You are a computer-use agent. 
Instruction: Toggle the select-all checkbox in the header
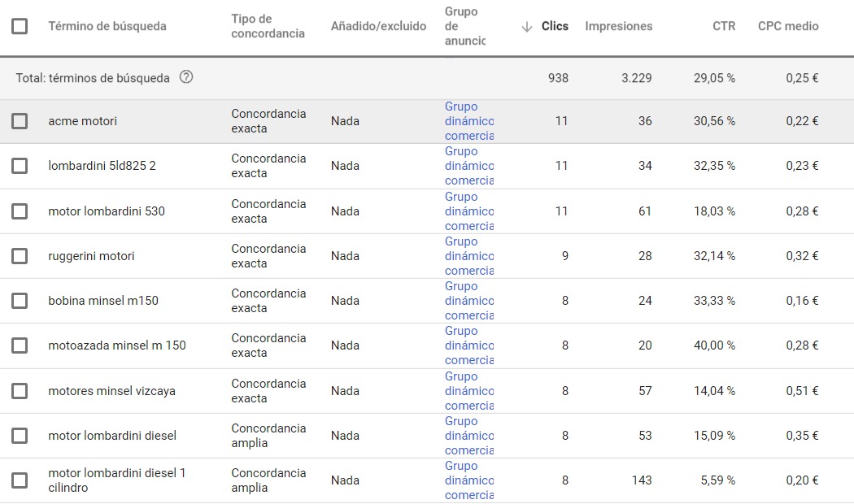(20, 26)
